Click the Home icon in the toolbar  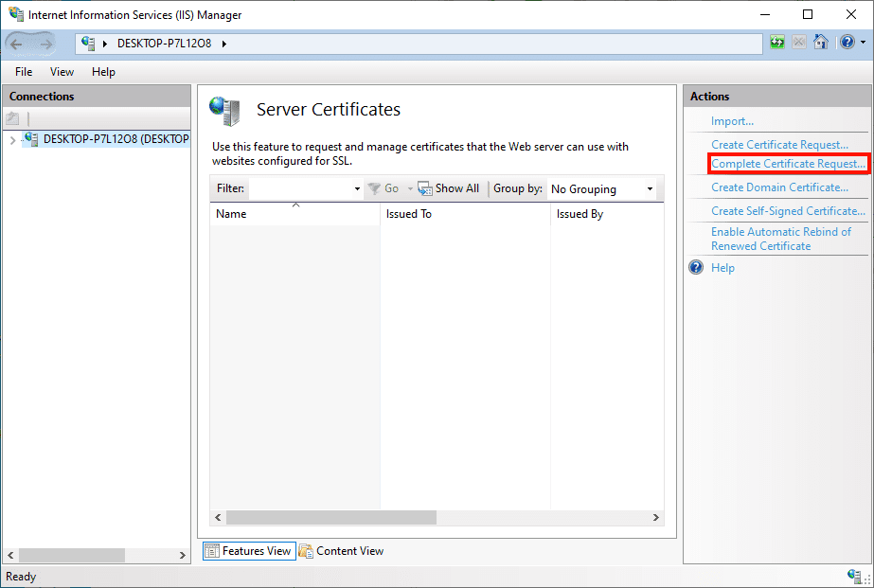click(820, 42)
